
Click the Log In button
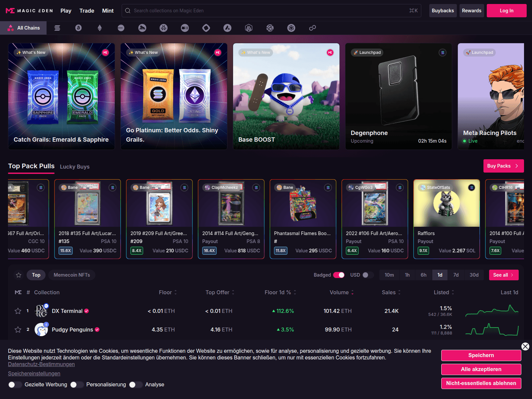[x=506, y=11]
